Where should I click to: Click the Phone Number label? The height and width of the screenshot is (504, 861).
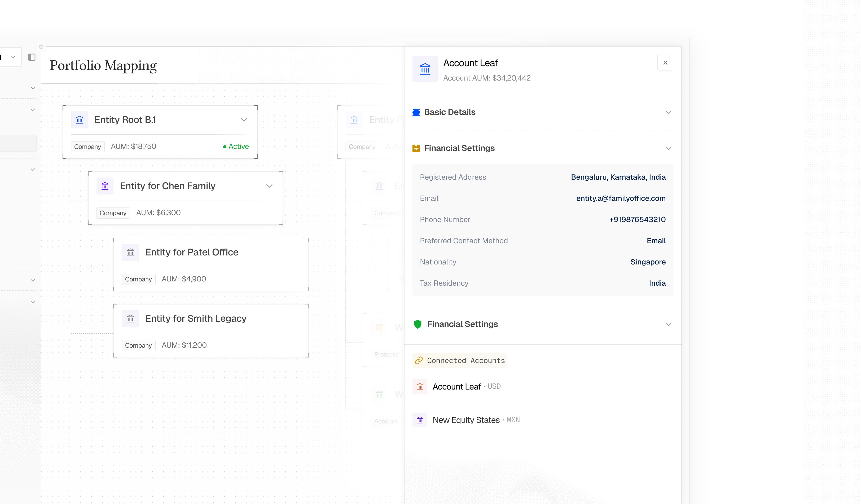coord(445,220)
